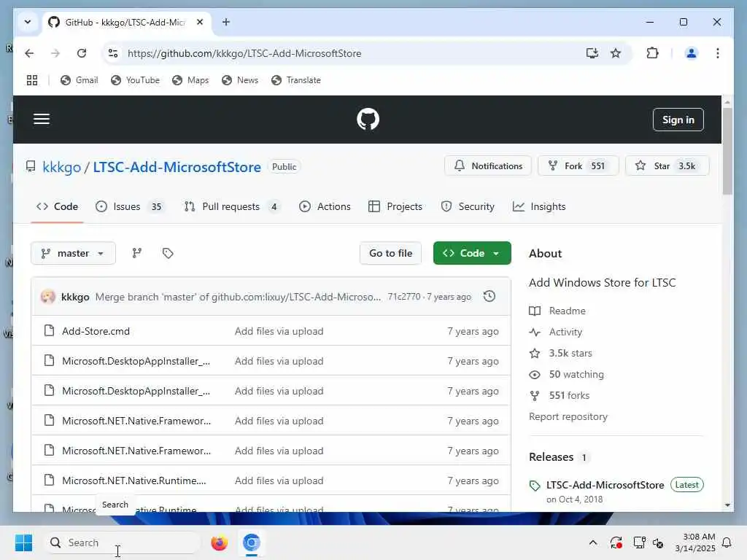This screenshot has height=560, width=747.
Task: Switch to the Issues tab
Action: [130, 206]
